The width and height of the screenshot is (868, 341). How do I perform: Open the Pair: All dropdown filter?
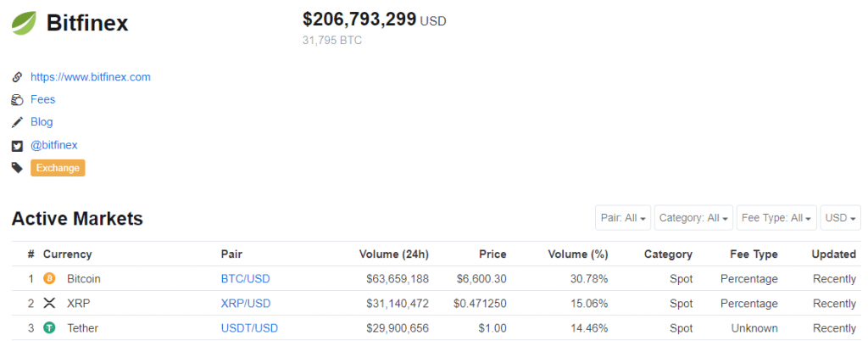pos(623,218)
